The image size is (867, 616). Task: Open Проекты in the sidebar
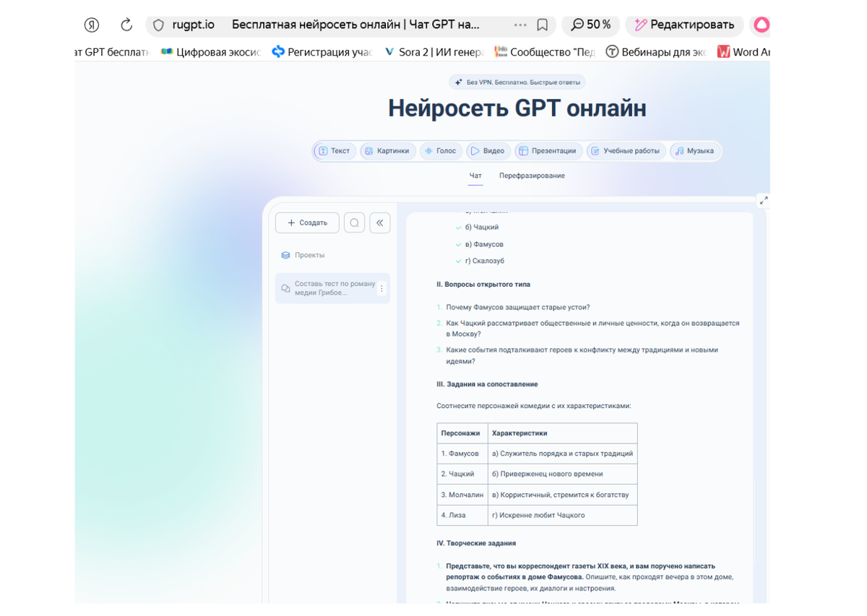pyautogui.click(x=309, y=255)
